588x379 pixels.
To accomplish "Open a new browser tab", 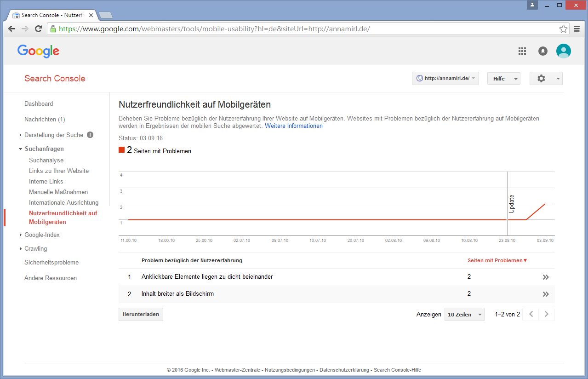I will pos(106,15).
